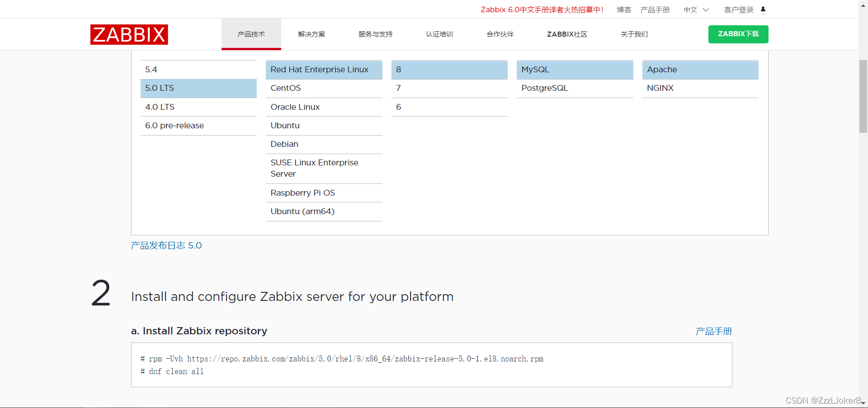Click the ZABBIX logo
The image size is (868, 408).
point(129,34)
